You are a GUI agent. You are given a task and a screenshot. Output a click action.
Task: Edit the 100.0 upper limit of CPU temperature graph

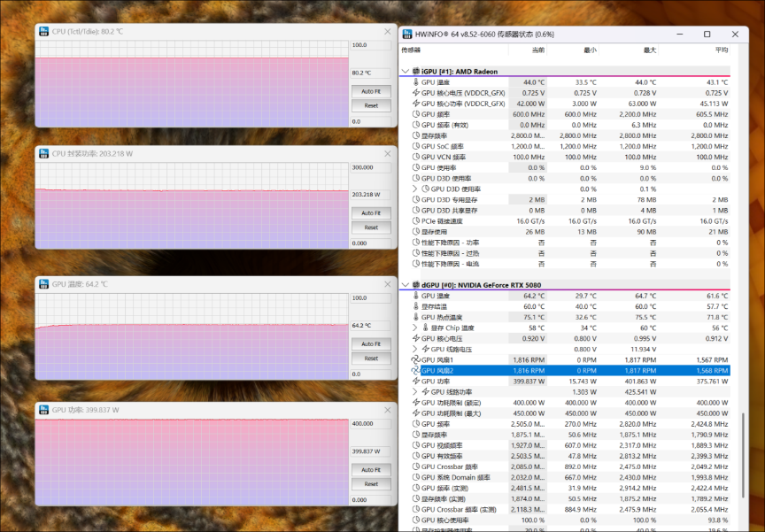pos(371,45)
